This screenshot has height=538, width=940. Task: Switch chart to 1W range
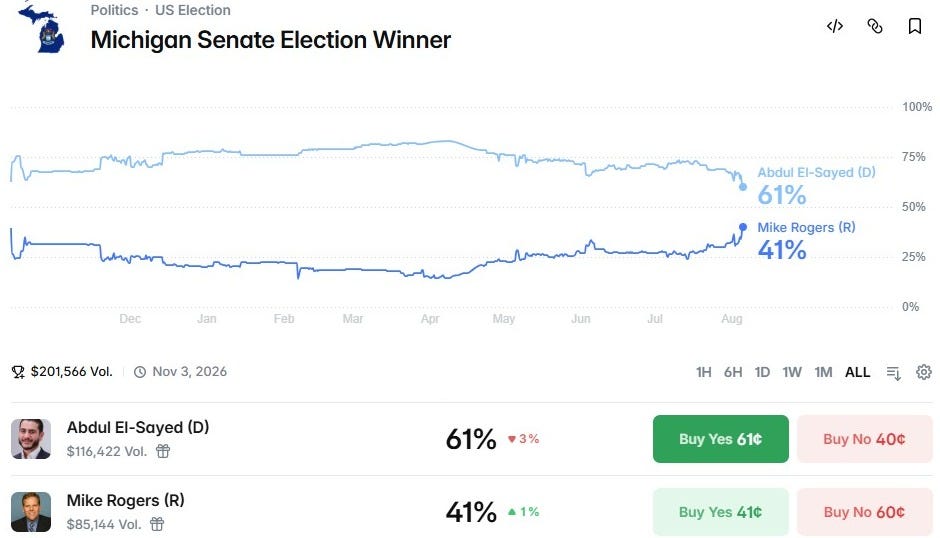coord(792,372)
